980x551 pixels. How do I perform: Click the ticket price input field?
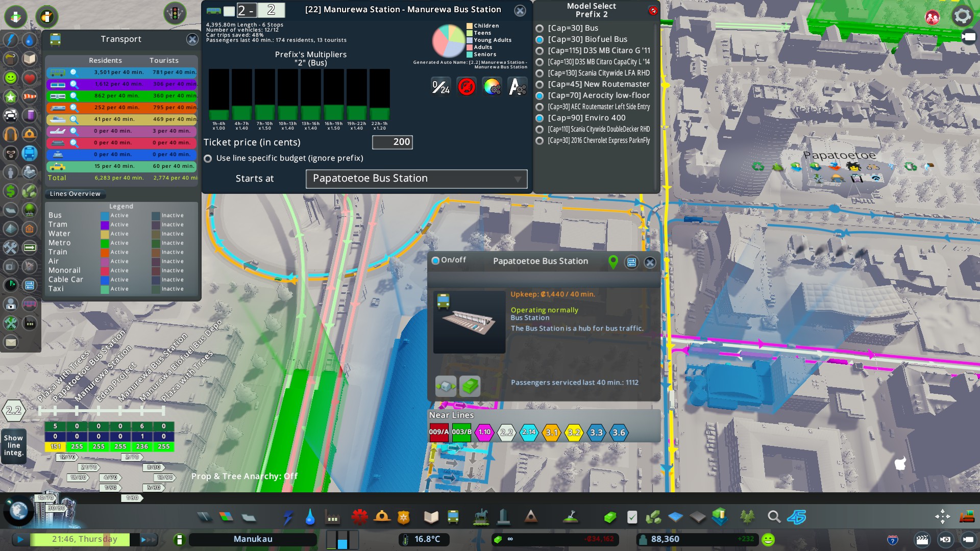[392, 142]
